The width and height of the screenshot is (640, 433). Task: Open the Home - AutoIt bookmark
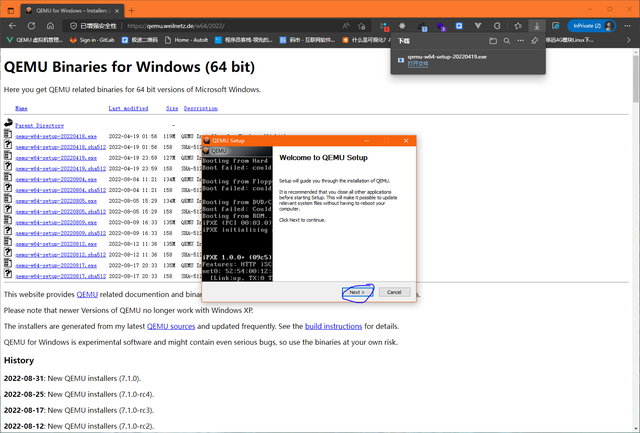pyautogui.click(x=187, y=40)
